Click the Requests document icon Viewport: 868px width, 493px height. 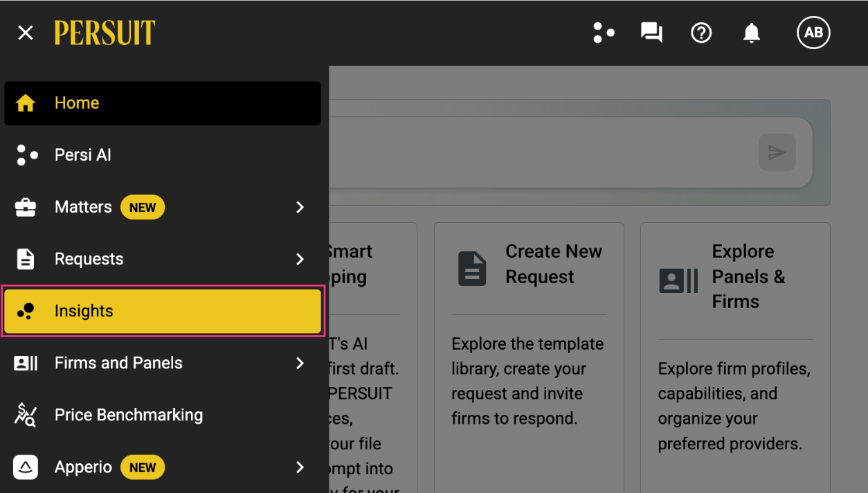pyautogui.click(x=26, y=259)
